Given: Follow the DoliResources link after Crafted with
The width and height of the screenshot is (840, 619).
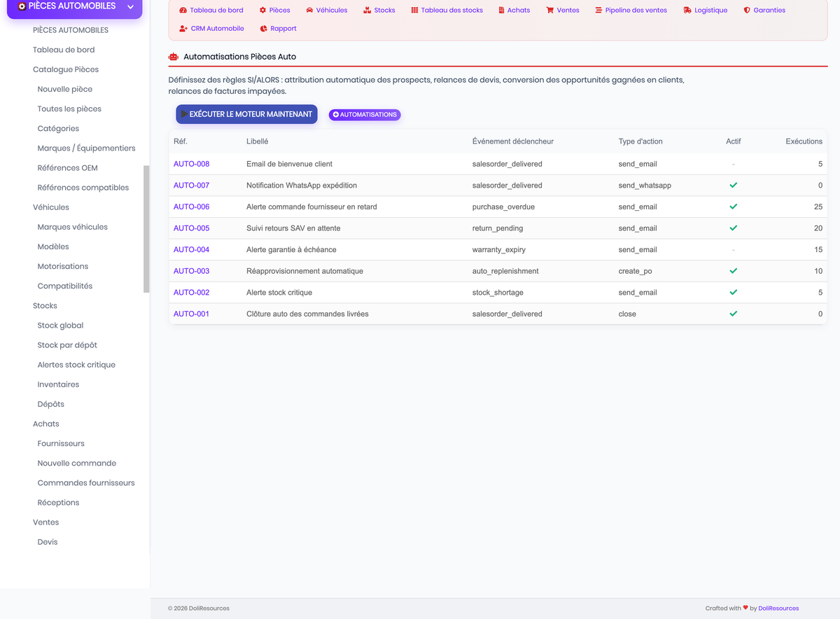Looking at the screenshot, I should [x=778, y=608].
